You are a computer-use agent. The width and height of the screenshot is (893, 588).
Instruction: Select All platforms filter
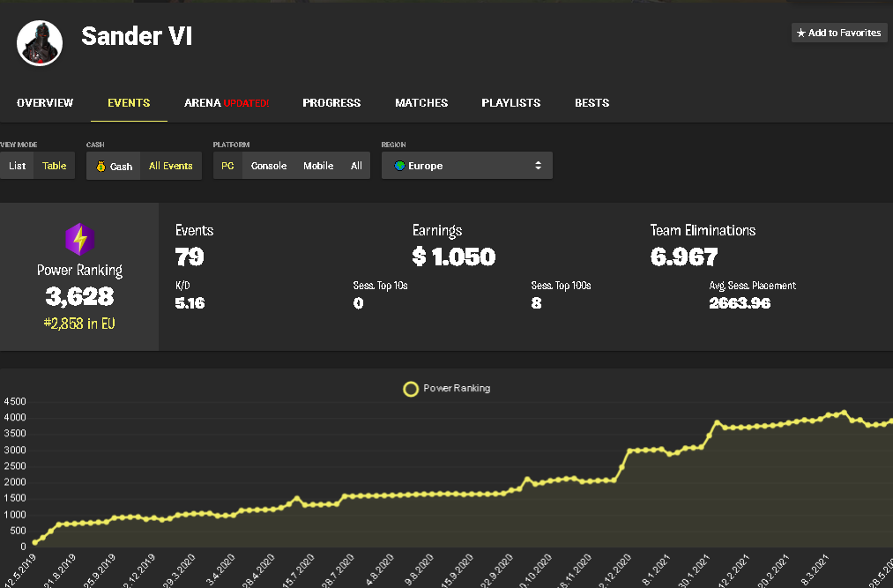coord(356,166)
